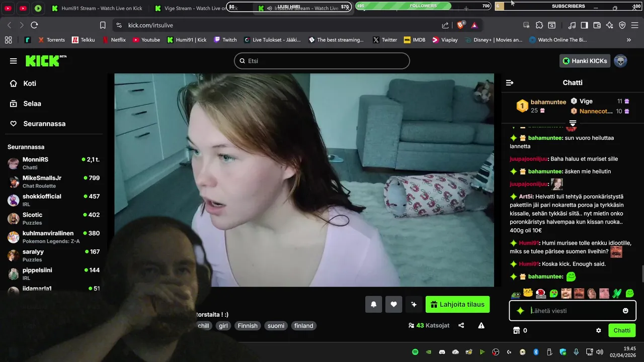Screen dimensions: 644x362
Task: Click the share icon beside Katsojat
Action: tap(461, 326)
